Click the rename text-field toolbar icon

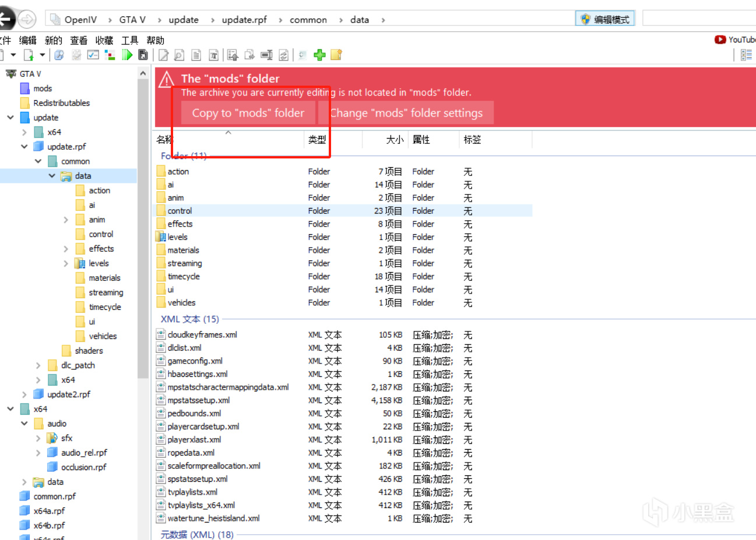point(266,55)
